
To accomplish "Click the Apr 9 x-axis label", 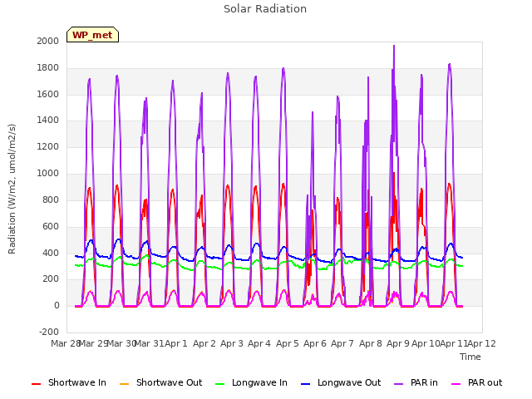I will tap(398, 343).
